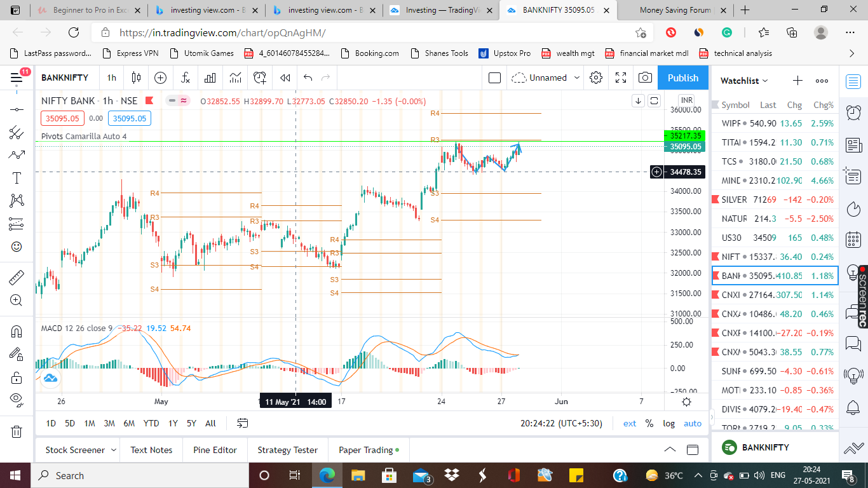Viewport: 868px width, 488px height.
Task: Open the emoji icons tool
Action: (17, 247)
